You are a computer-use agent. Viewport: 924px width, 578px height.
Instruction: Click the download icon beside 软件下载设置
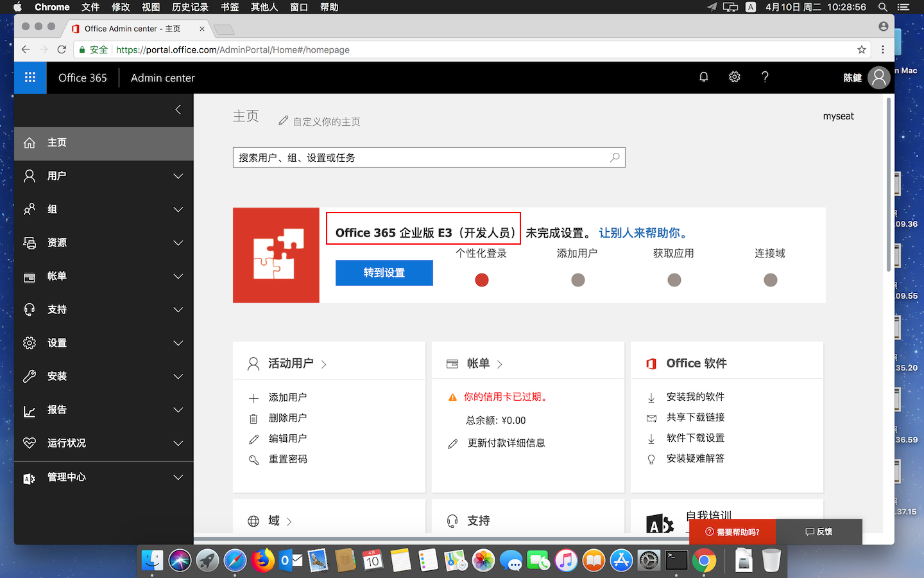[x=651, y=439]
